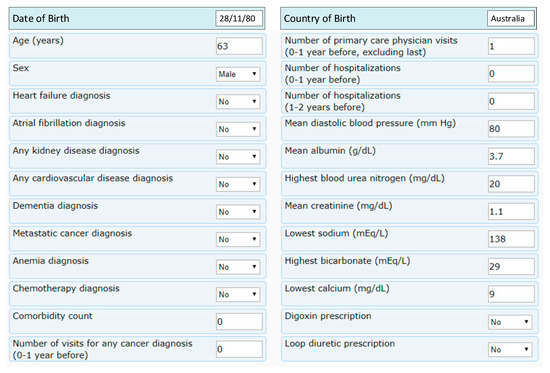The image size is (550, 373).
Task: Open the Atrial fibrillation diagnosis dropdown
Action: 238,129
